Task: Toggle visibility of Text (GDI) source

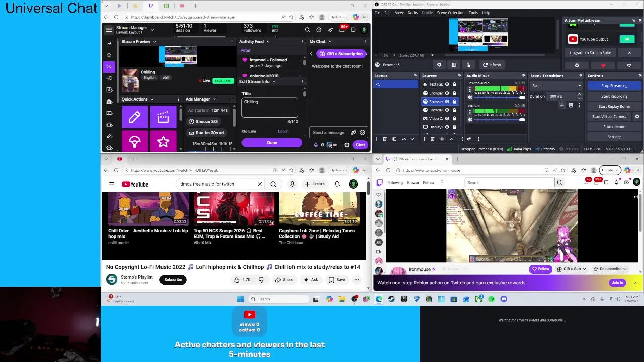Action: tap(447, 84)
